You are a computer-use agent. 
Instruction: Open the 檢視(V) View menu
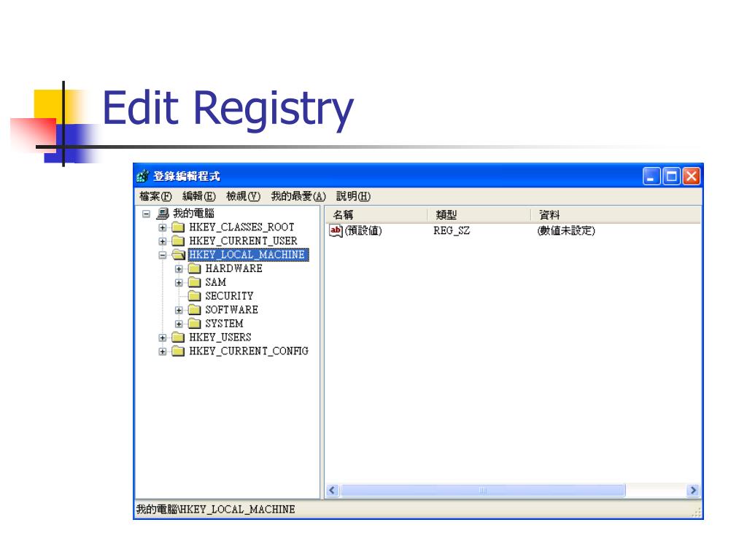coord(244,196)
